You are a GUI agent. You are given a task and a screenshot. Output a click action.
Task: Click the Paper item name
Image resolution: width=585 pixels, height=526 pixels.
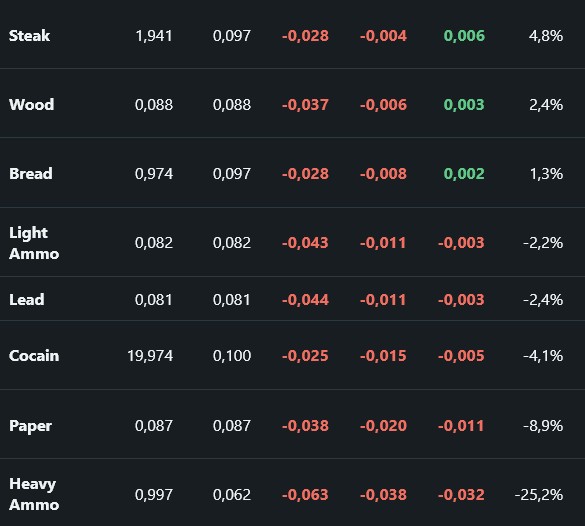click(31, 426)
